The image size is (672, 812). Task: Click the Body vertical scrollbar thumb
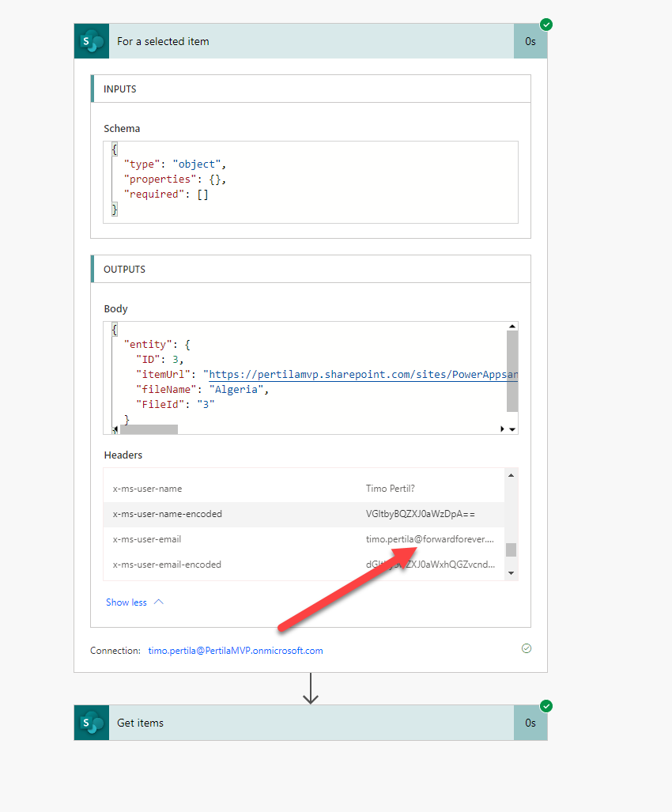click(512, 372)
